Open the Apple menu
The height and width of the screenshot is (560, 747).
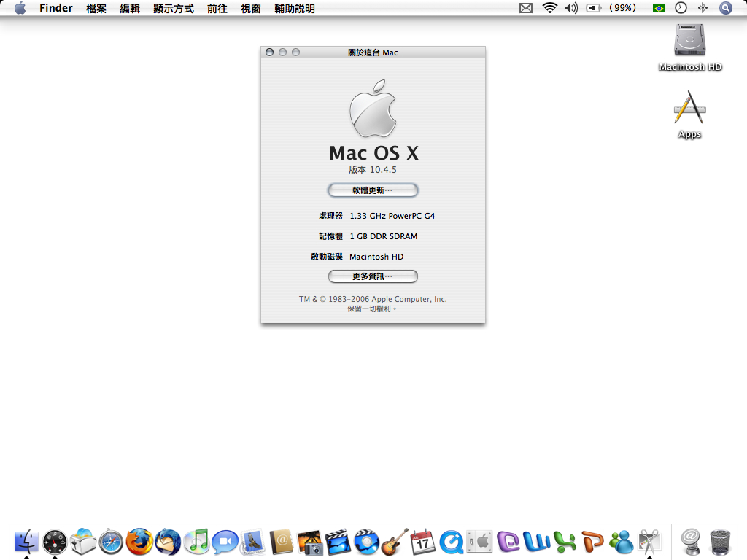[x=20, y=8]
